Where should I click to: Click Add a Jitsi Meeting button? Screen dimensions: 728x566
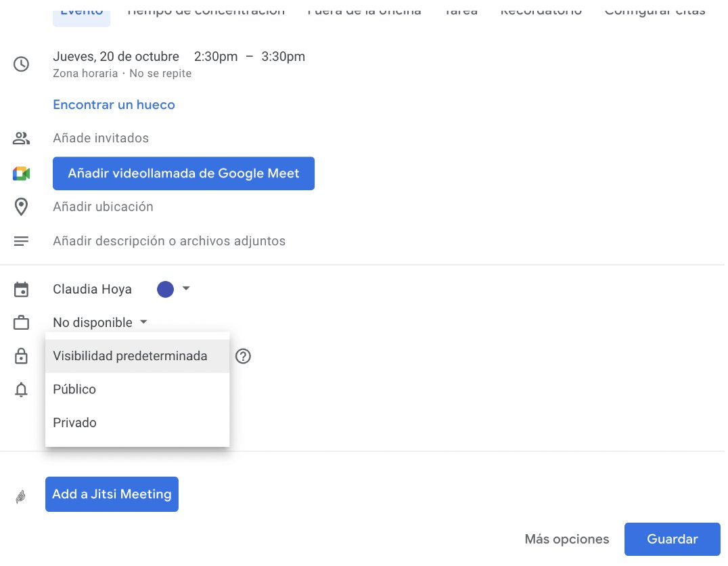click(x=112, y=494)
